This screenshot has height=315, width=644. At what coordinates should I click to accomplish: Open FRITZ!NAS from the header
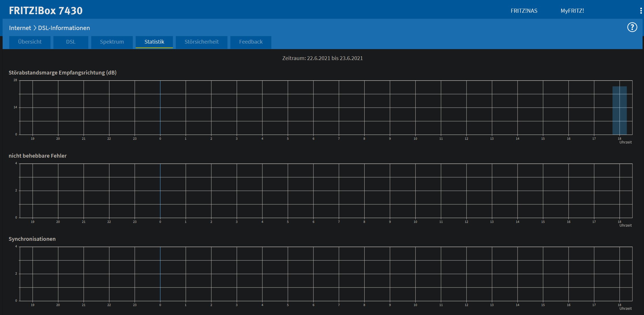(524, 11)
